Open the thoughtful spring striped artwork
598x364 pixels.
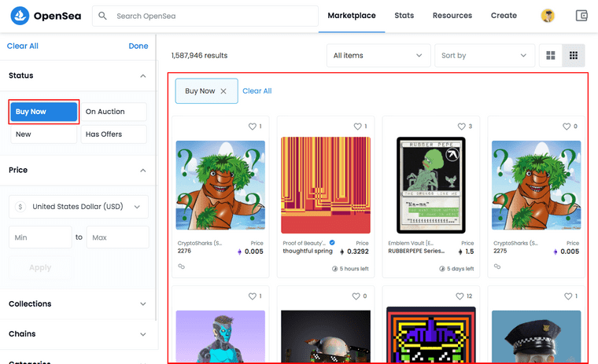pos(326,186)
